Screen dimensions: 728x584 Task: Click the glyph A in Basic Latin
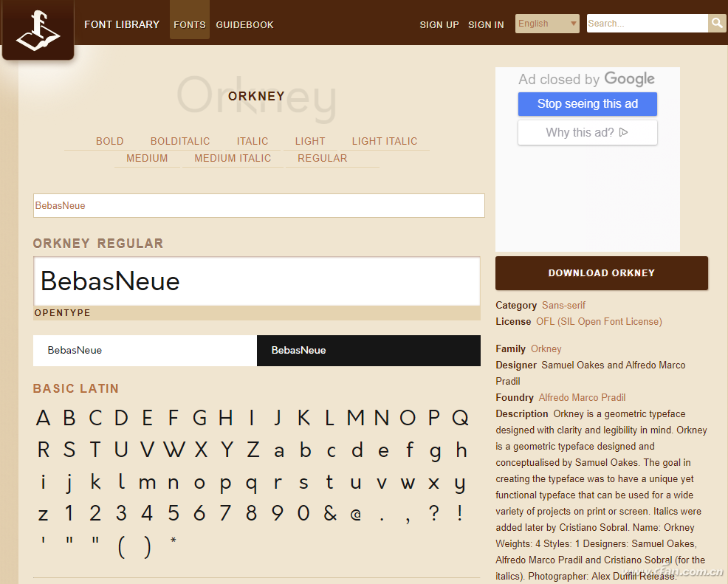43,418
